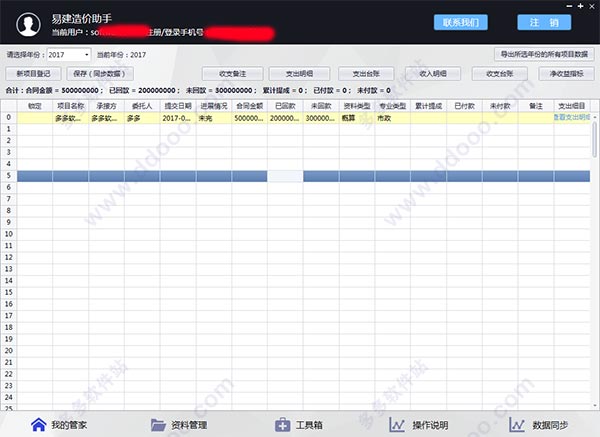Select the 支出细目 column header
The height and width of the screenshot is (437, 600).
click(x=572, y=106)
